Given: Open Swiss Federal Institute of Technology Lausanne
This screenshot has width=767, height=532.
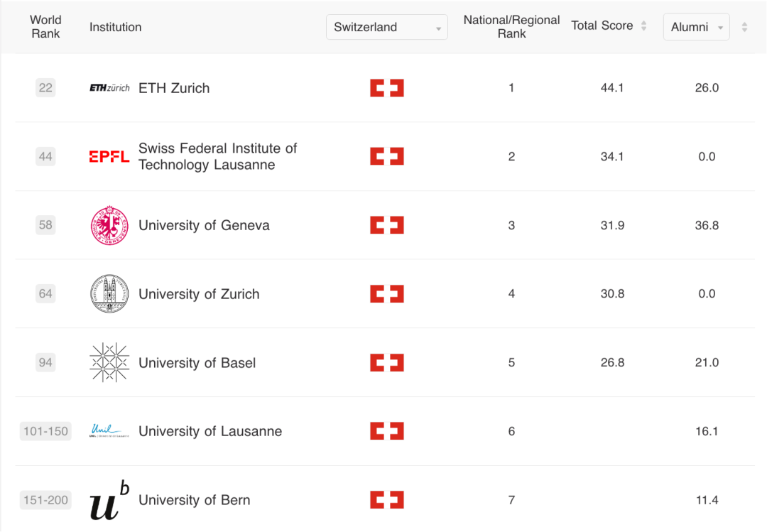Looking at the screenshot, I should point(218,156).
